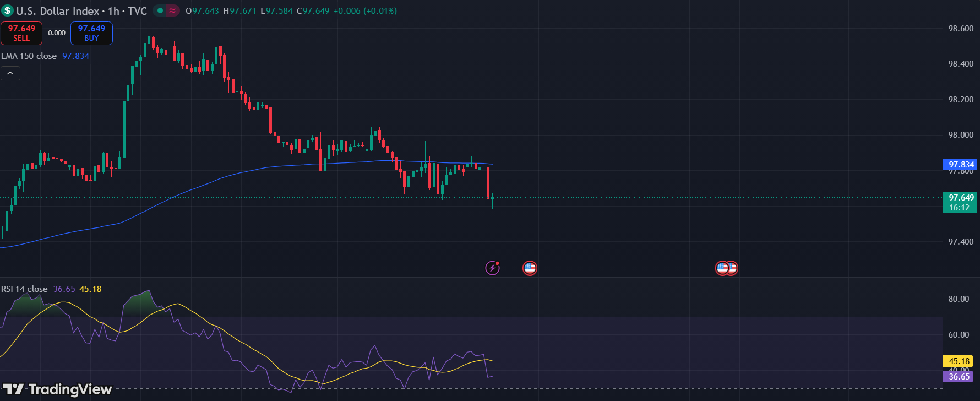
Task: Click the green market open status dot
Action: pos(160,10)
